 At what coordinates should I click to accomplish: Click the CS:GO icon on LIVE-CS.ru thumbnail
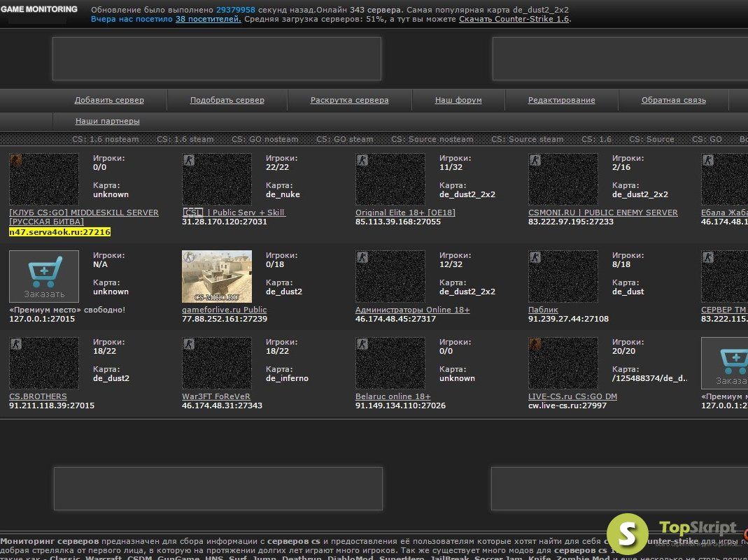(535, 344)
